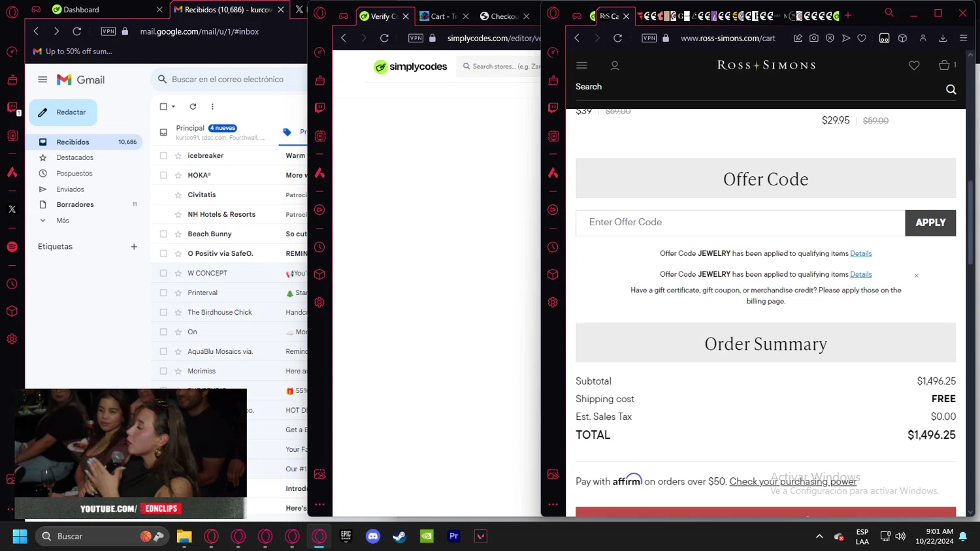This screenshot has height=551, width=980.
Task: Open Ross-Simons hamburger menu
Action: (581, 65)
